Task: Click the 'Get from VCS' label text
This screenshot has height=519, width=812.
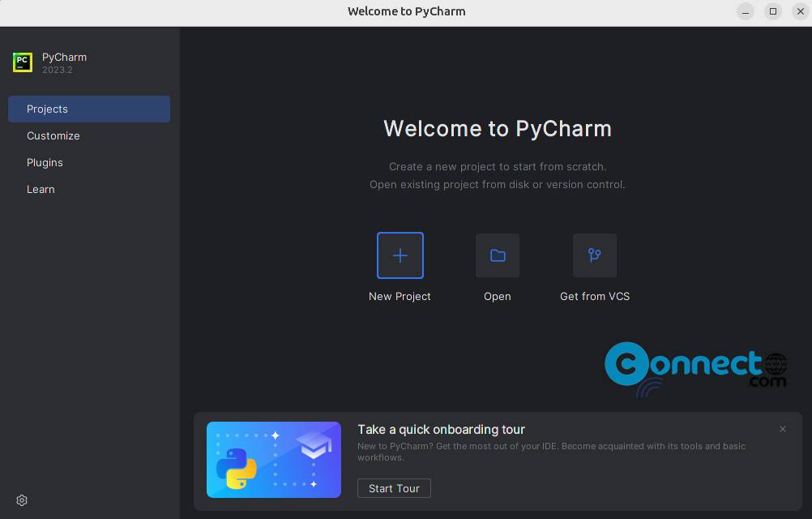Action: 595,296
